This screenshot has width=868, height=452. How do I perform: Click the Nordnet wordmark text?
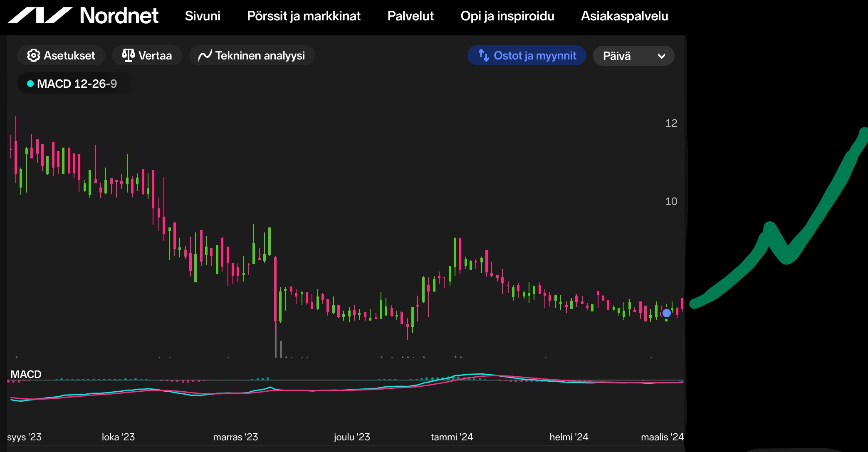point(119,16)
